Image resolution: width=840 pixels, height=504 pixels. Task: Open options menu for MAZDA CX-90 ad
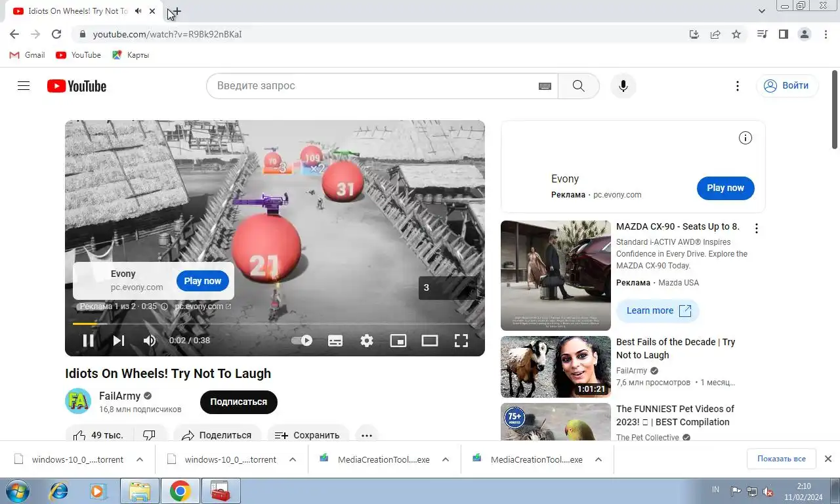[757, 228]
